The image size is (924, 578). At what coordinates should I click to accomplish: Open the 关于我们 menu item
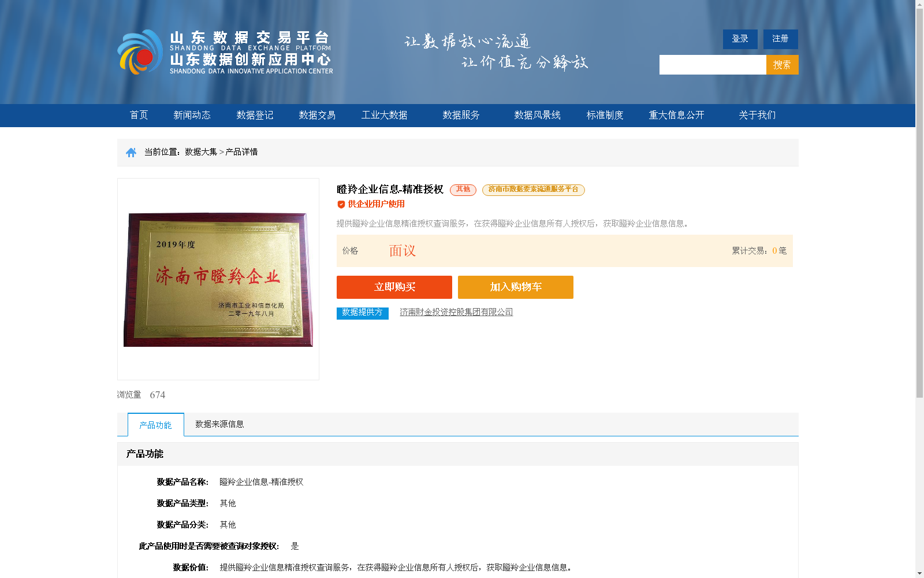(757, 115)
